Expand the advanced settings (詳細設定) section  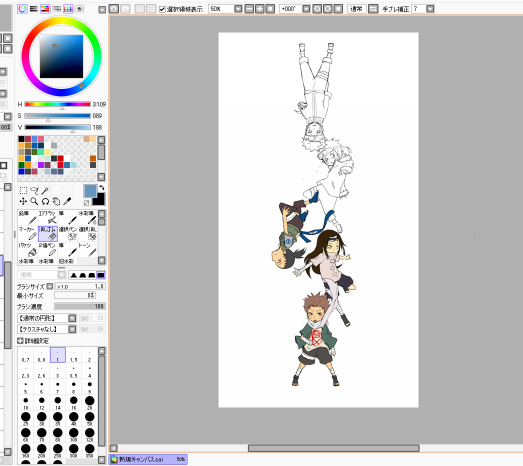[x=20, y=341]
